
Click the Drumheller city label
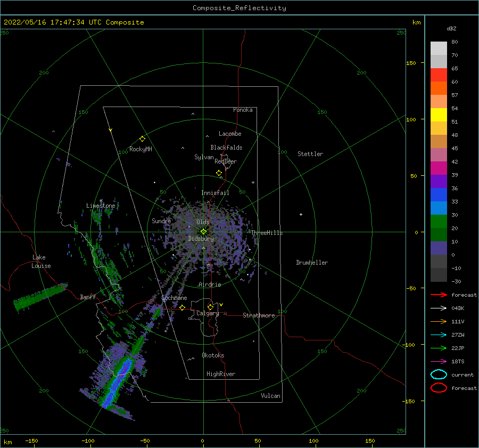tap(312, 263)
